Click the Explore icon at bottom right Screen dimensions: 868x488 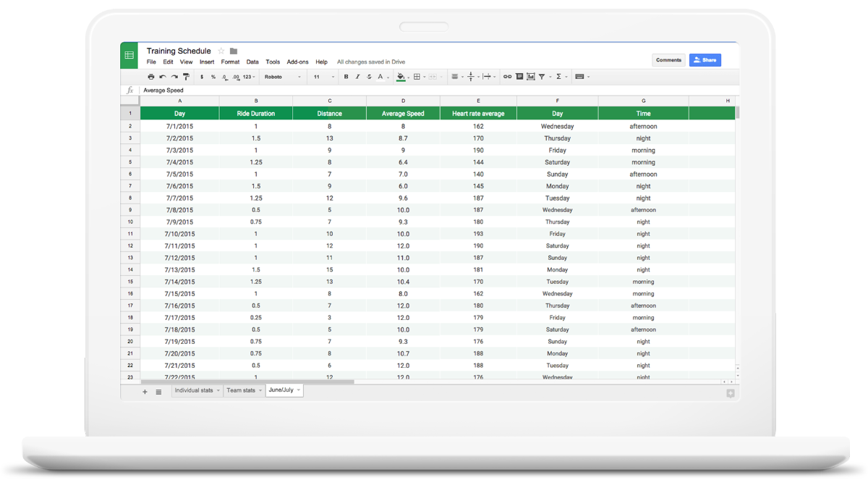point(731,393)
